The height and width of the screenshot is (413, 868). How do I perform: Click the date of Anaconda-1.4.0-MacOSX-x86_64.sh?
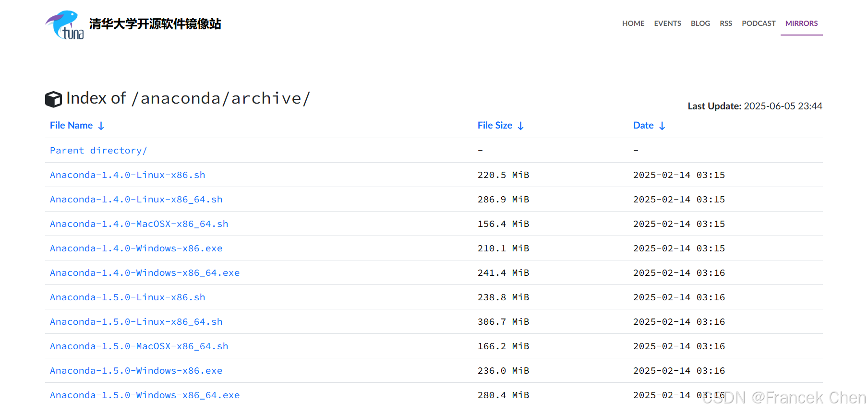pos(679,224)
